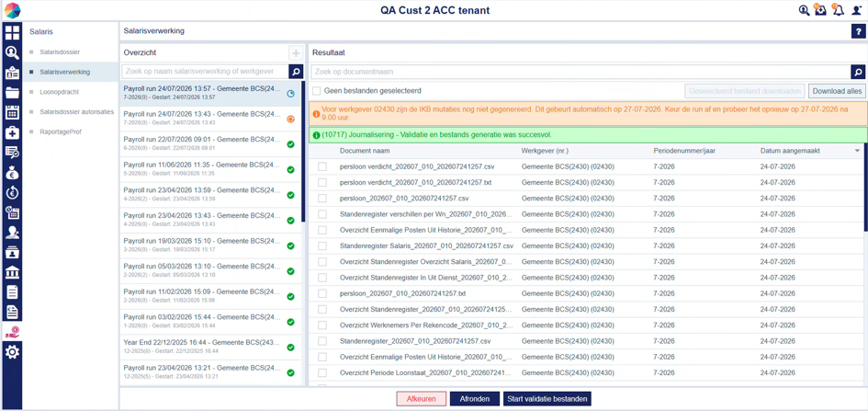Tick the checkbox for persloon_202607_010_202607241257.txt
This screenshot has height=411, width=868.
(322, 293)
